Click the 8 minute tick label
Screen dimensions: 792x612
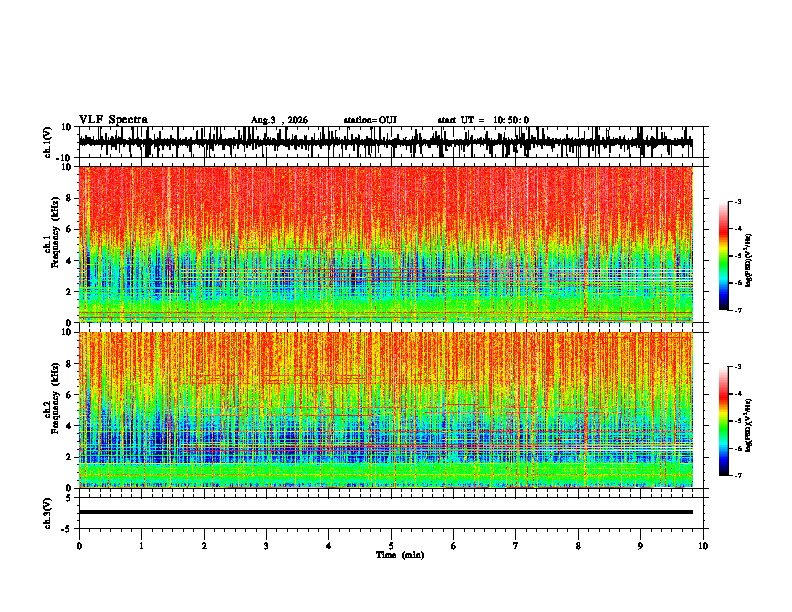578,546
